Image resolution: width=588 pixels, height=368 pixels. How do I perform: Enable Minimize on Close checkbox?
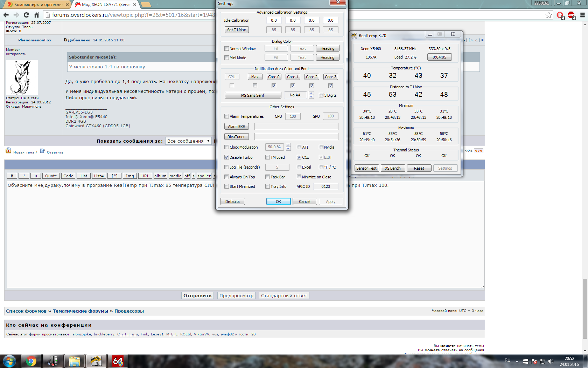pyautogui.click(x=299, y=177)
